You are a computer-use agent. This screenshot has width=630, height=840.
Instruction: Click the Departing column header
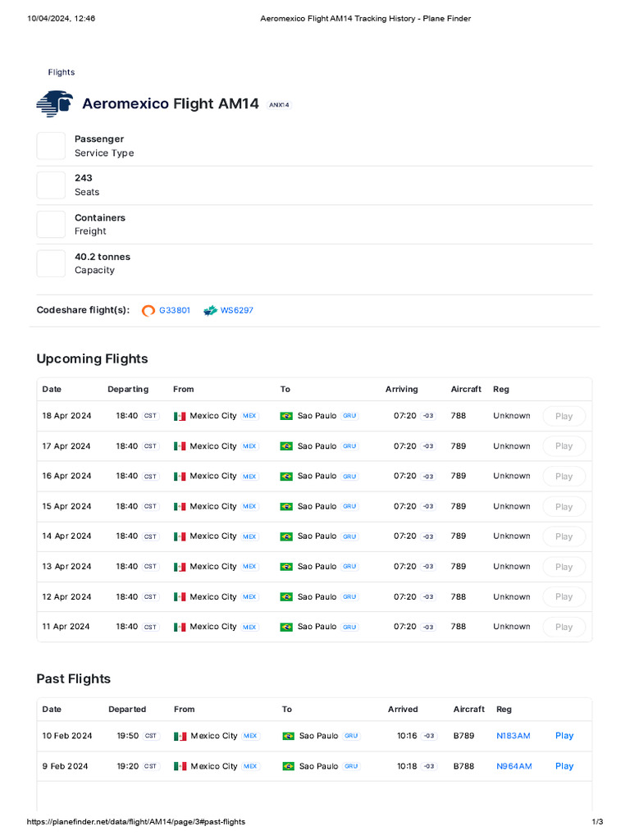point(128,390)
